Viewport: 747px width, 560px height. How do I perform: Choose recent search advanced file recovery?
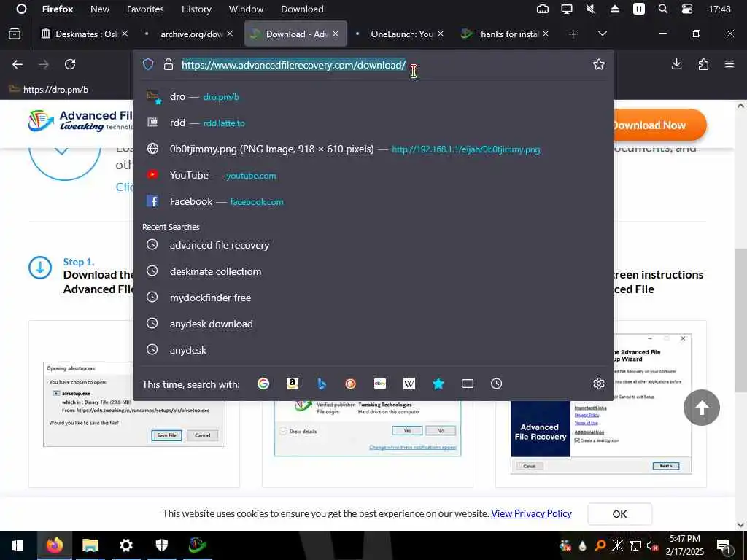click(x=373, y=245)
